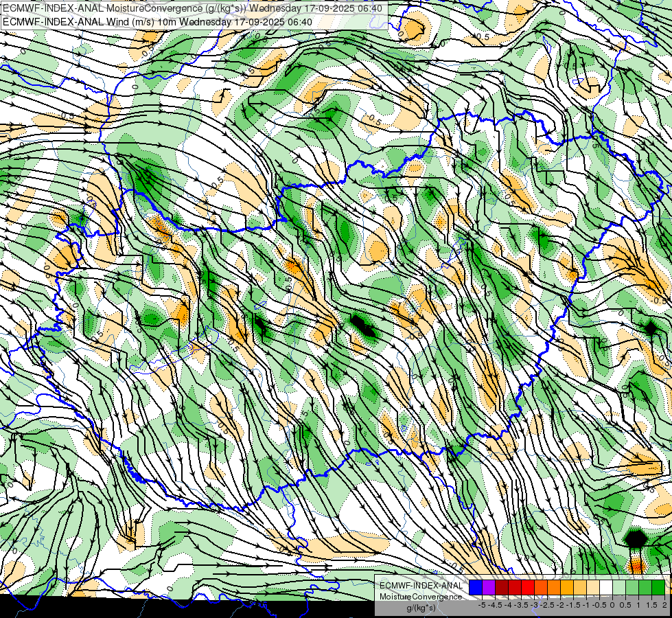Click legend title ECMWF-INDEX-ANAL in color bar
Image resolution: width=672 pixels, height=618 pixels.
[421, 586]
